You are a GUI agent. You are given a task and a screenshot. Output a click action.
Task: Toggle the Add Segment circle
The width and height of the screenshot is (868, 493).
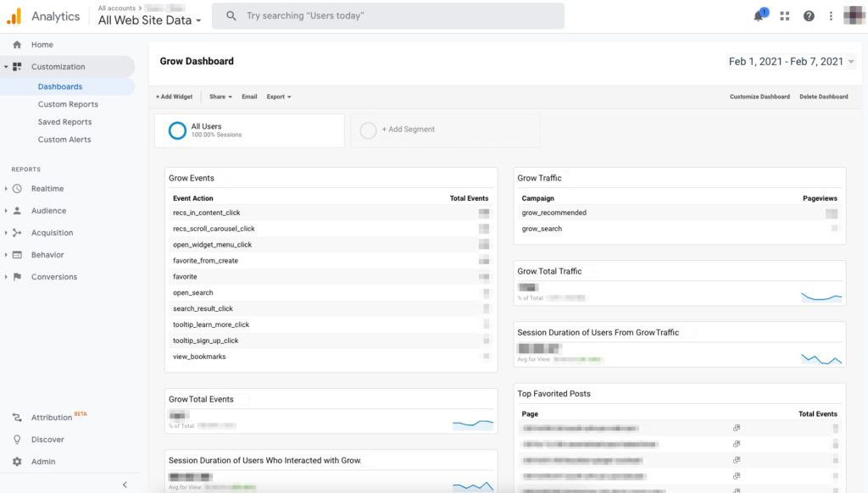pos(370,130)
